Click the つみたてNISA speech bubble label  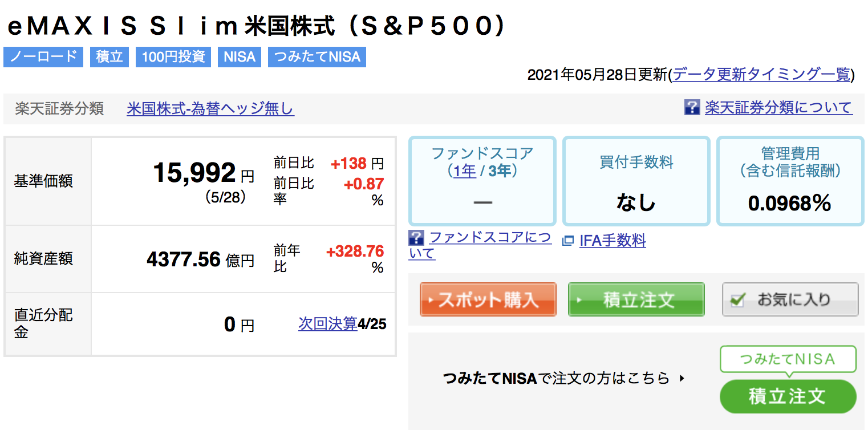(788, 359)
